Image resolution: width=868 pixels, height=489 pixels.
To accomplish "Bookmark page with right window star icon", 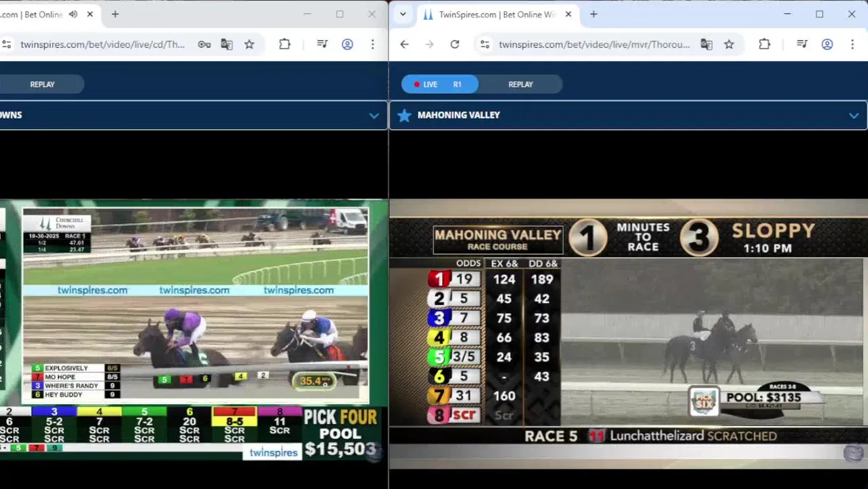I will [729, 44].
